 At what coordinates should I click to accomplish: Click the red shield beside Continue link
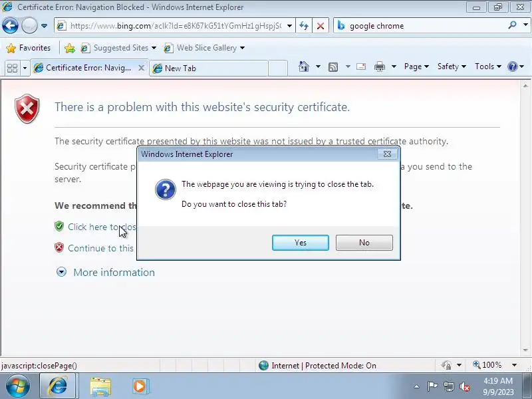click(x=59, y=247)
